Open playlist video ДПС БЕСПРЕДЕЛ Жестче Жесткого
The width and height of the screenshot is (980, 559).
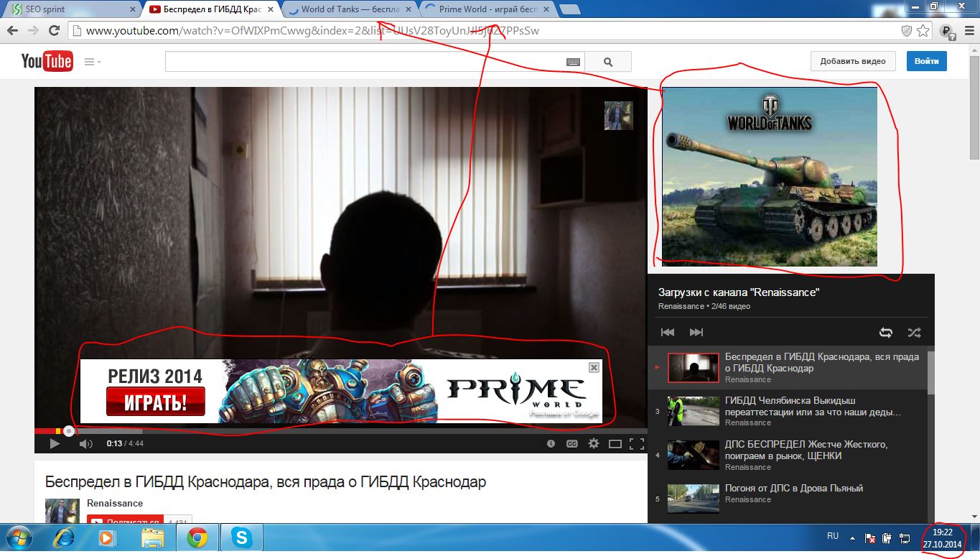pos(787,456)
